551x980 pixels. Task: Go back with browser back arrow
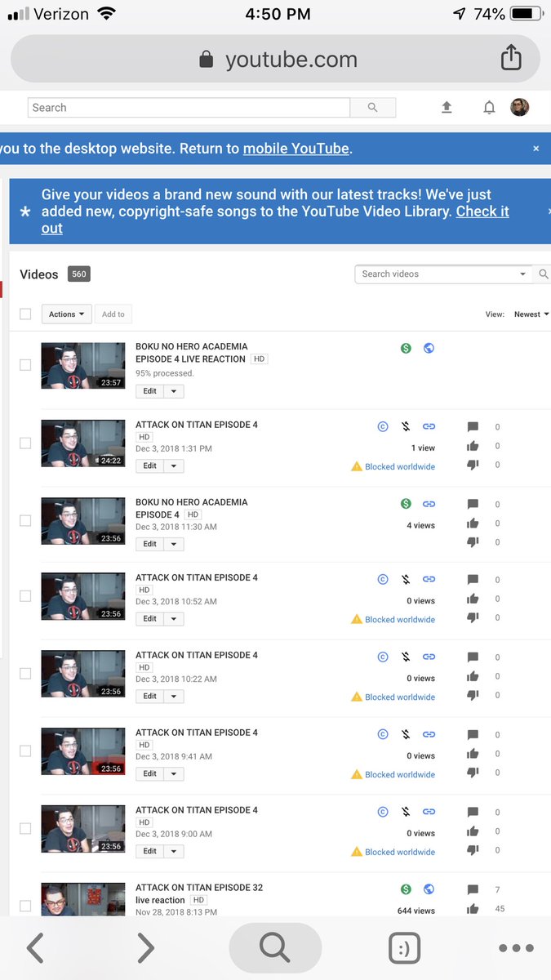35,948
